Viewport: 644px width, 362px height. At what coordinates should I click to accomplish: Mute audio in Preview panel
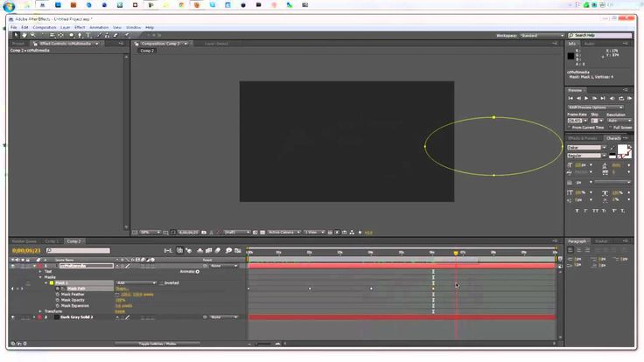(612, 99)
